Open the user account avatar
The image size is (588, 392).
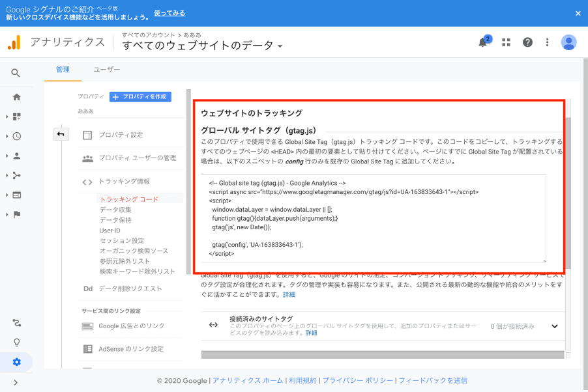coord(568,42)
